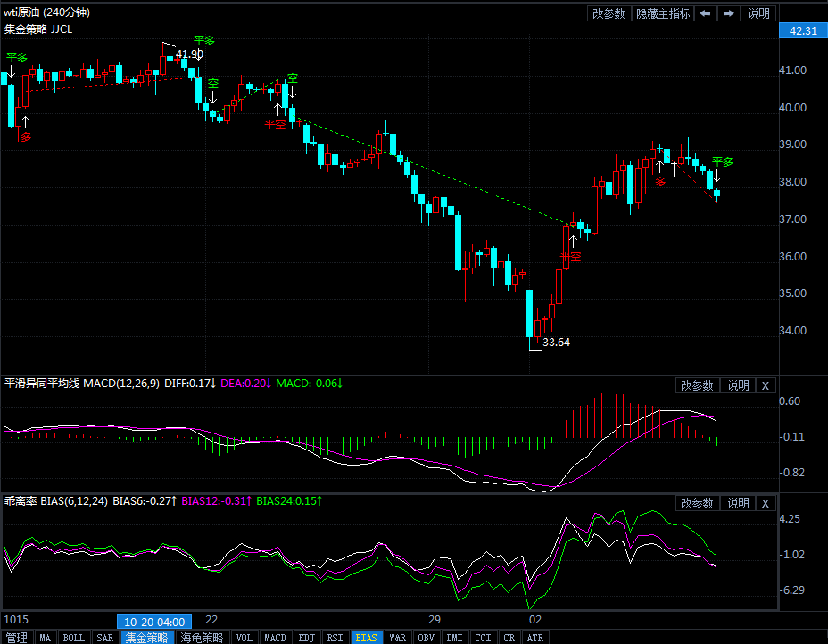Select the SAR indicator tab
The height and width of the screenshot is (644, 828).
coord(104,638)
